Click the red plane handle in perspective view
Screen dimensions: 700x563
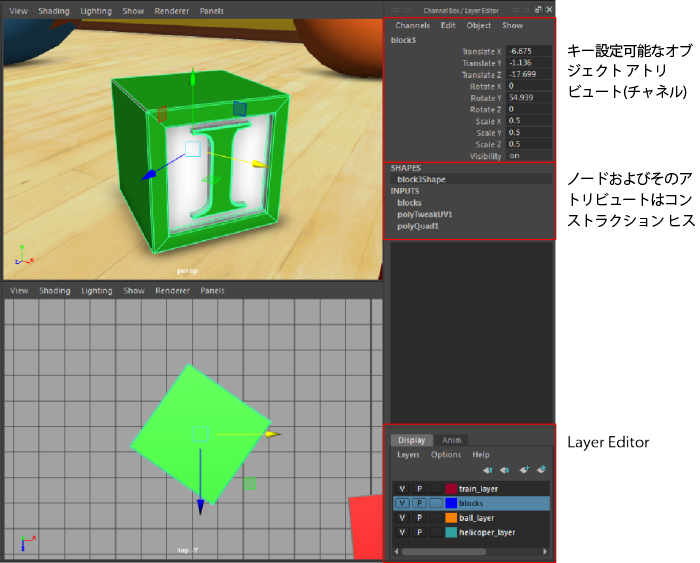(x=162, y=114)
